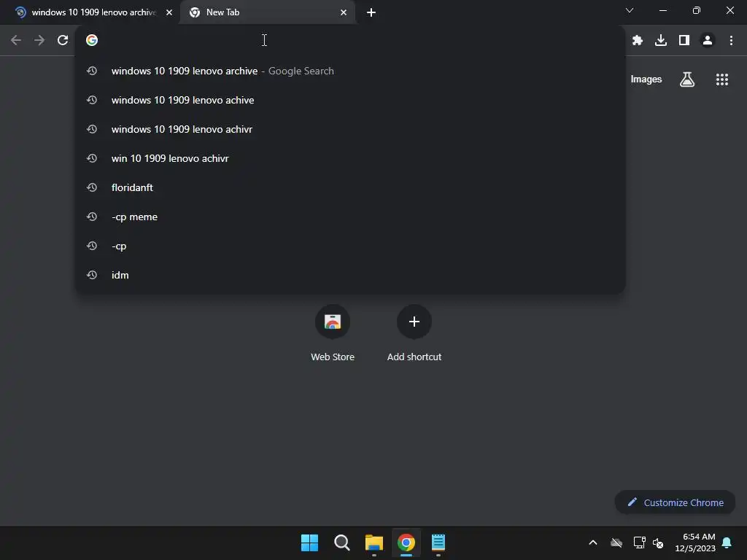Open the Images link
The image size is (747, 560).
(646, 79)
